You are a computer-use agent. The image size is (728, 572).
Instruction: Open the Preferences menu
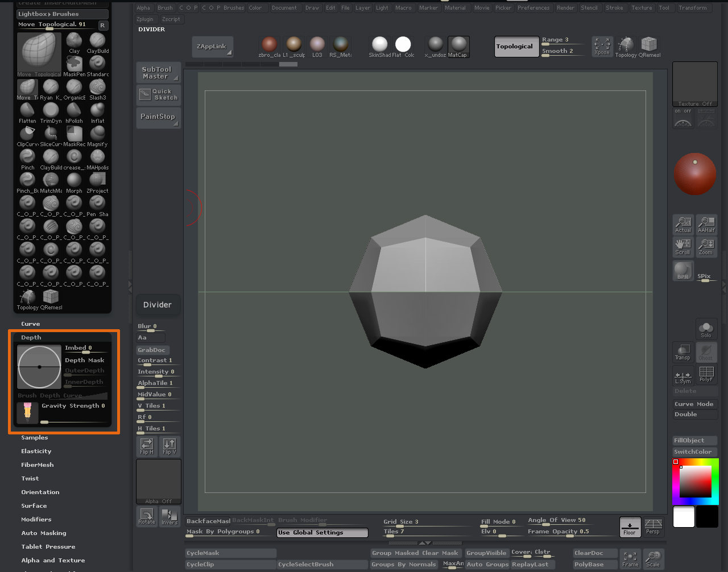[x=533, y=8]
